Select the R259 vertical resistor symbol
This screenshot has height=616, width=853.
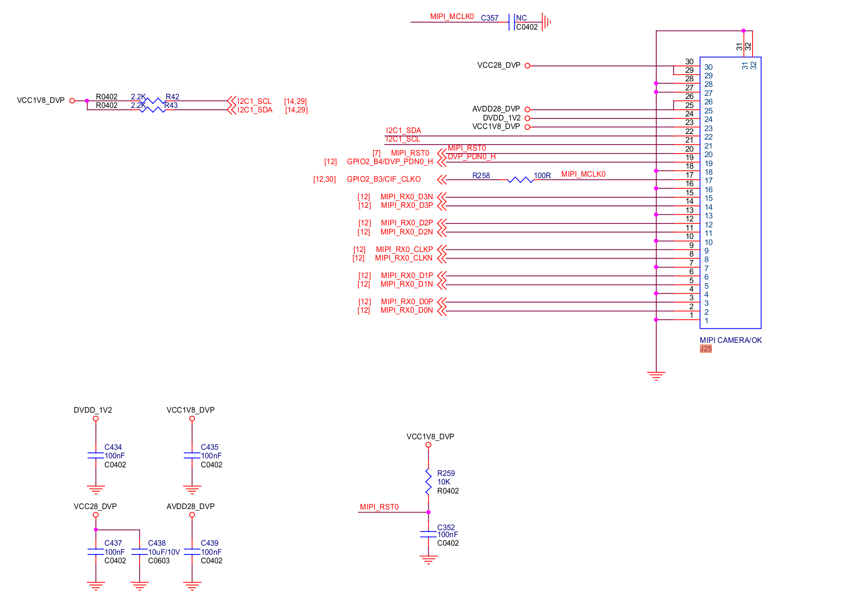(x=428, y=481)
